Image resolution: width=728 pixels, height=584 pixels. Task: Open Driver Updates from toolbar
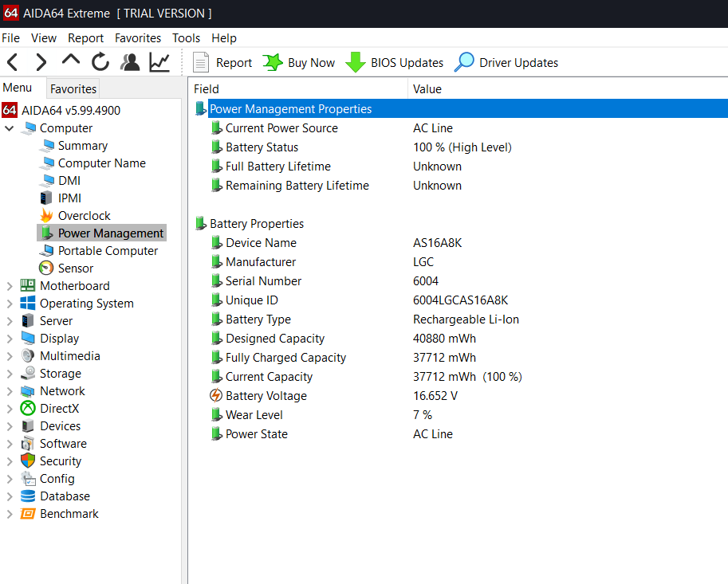coord(506,63)
